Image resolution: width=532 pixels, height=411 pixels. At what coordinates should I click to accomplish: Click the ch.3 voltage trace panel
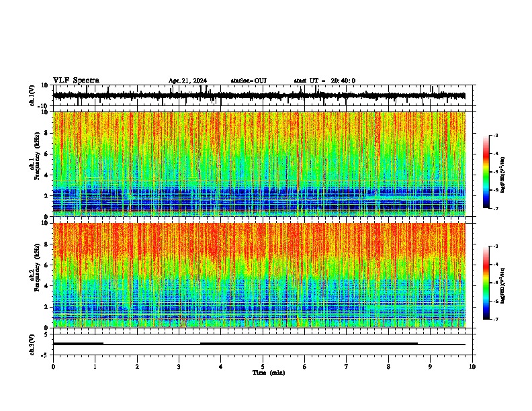click(x=263, y=345)
